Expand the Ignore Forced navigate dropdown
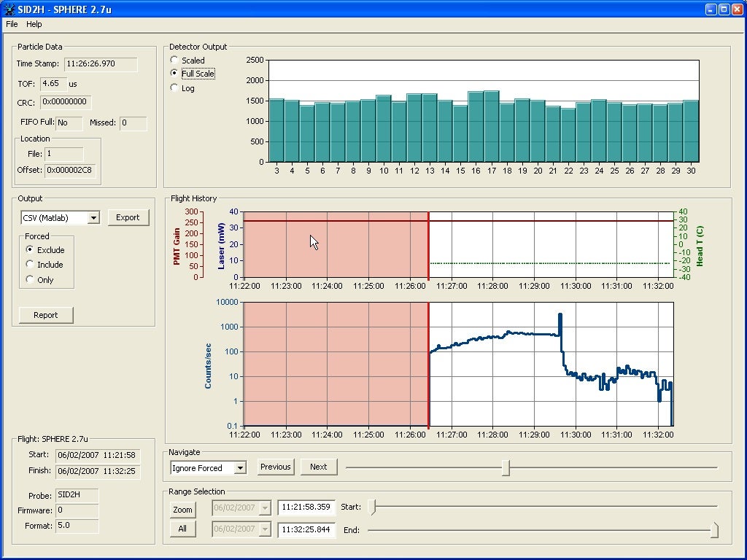747x560 pixels. pyautogui.click(x=240, y=468)
